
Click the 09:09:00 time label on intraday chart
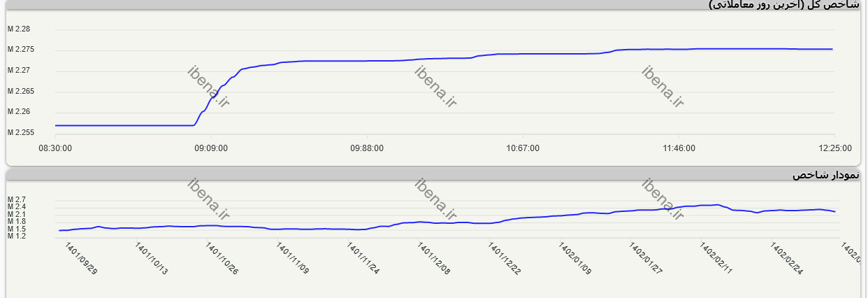(210, 148)
